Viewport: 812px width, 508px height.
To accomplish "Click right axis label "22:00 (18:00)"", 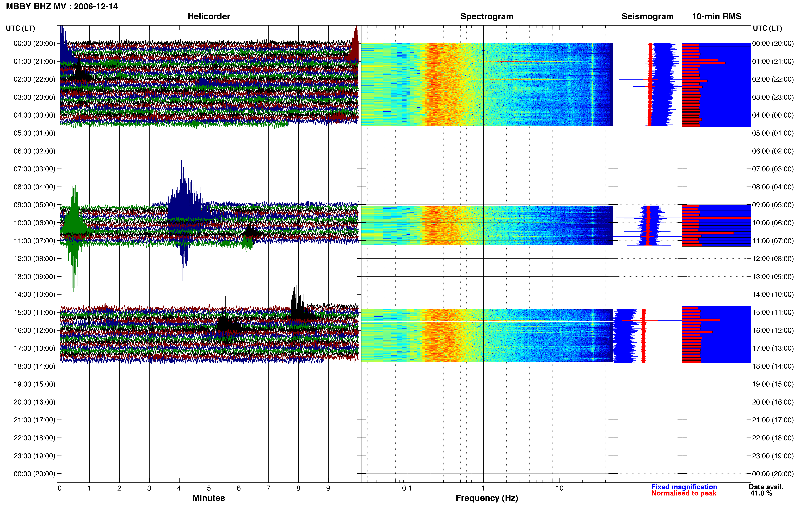I will [x=773, y=438].
